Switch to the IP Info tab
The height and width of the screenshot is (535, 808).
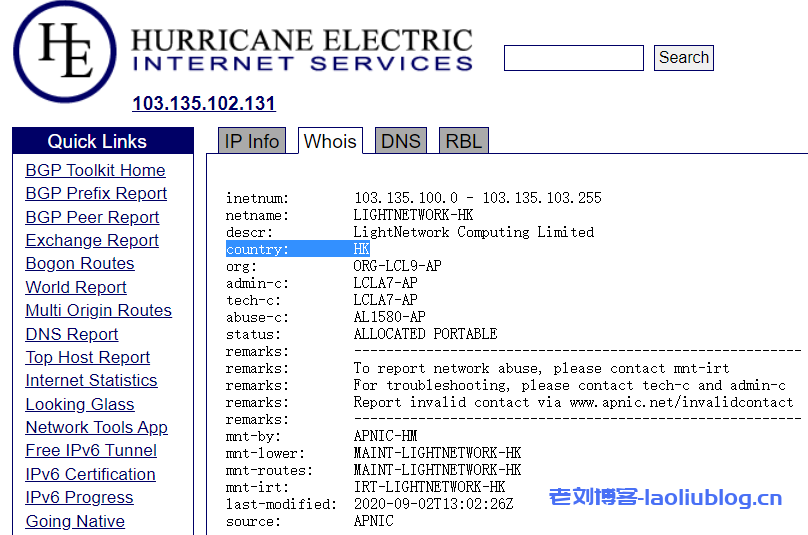coord(251,141)
